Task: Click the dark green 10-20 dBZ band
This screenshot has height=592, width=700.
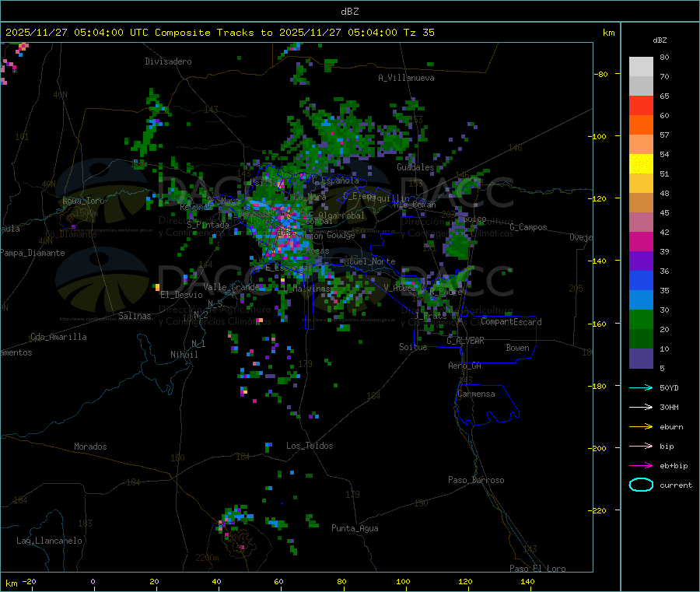Action: coord(641,339)
